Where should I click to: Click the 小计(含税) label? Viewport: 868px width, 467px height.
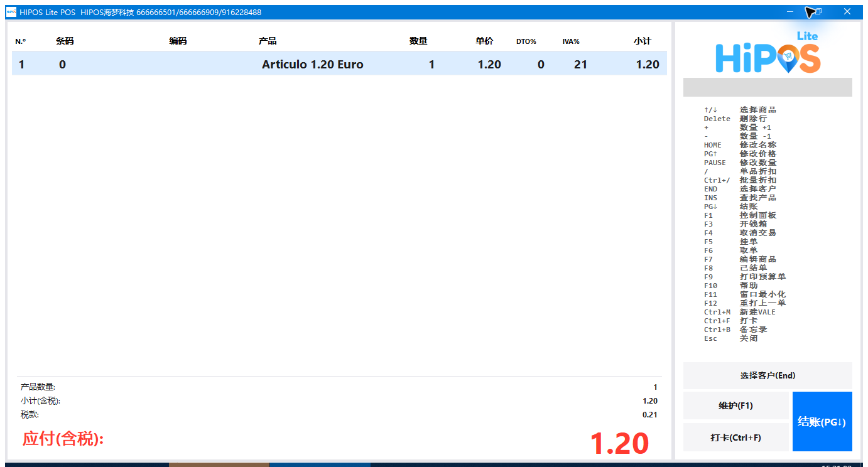click(40, 401)
